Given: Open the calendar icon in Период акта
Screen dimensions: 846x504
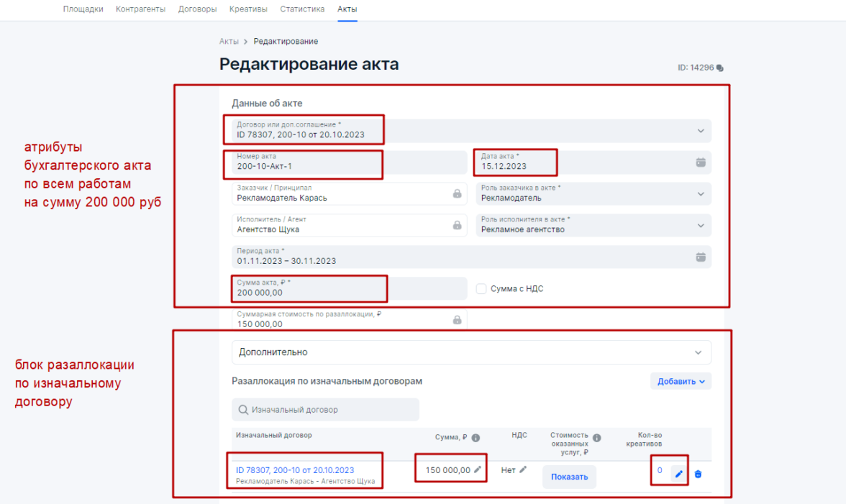Looking at the screenshot, I should coord(701,257).
